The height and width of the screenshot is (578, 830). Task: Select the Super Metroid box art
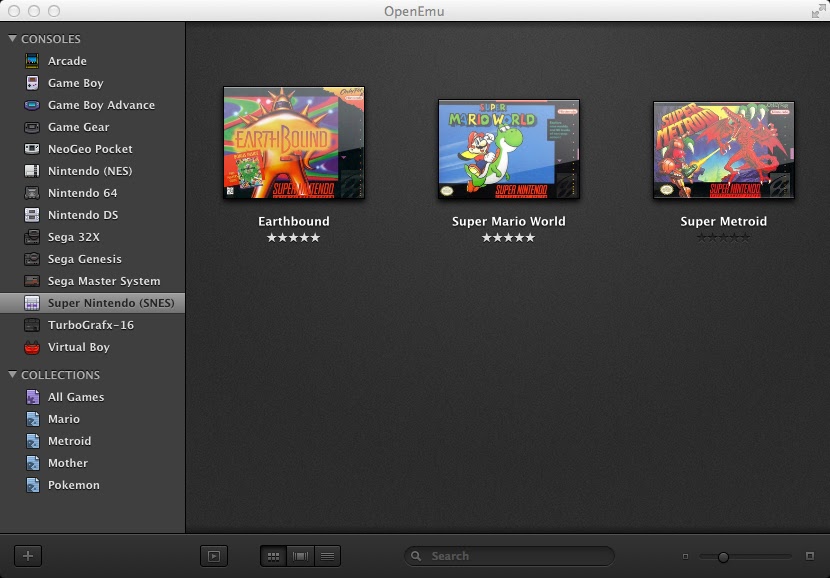[x=724, y=150]
